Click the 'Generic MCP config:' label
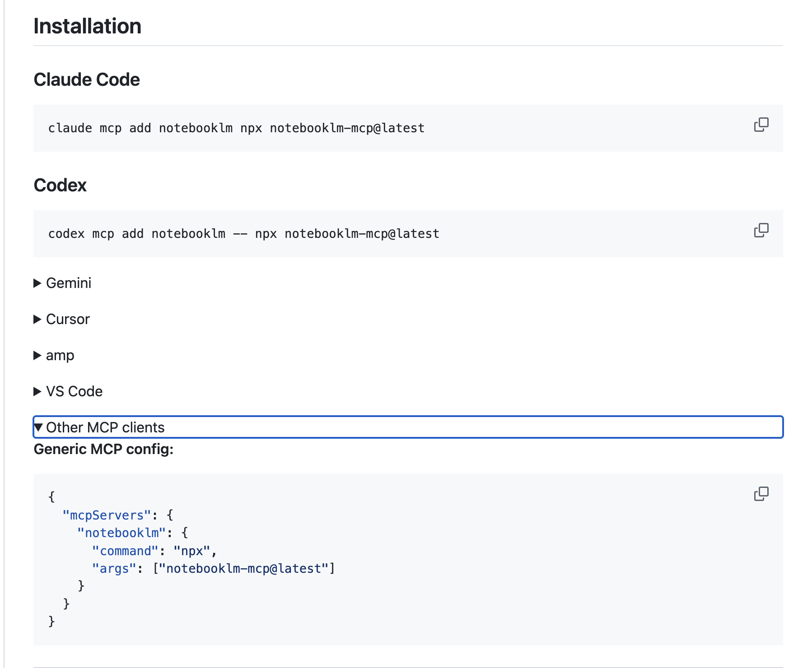This screenshot has width=812, height=668. pos(103,449)
